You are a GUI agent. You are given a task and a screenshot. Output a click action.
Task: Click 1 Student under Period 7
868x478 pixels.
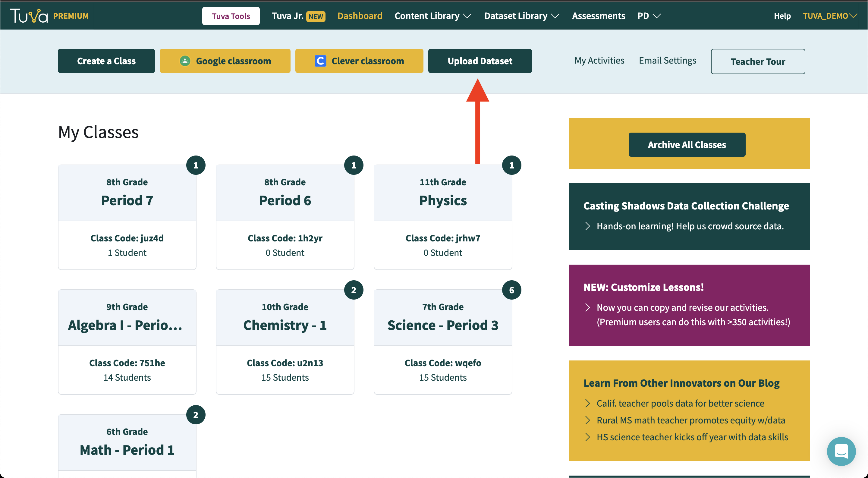tap(127, 253)
